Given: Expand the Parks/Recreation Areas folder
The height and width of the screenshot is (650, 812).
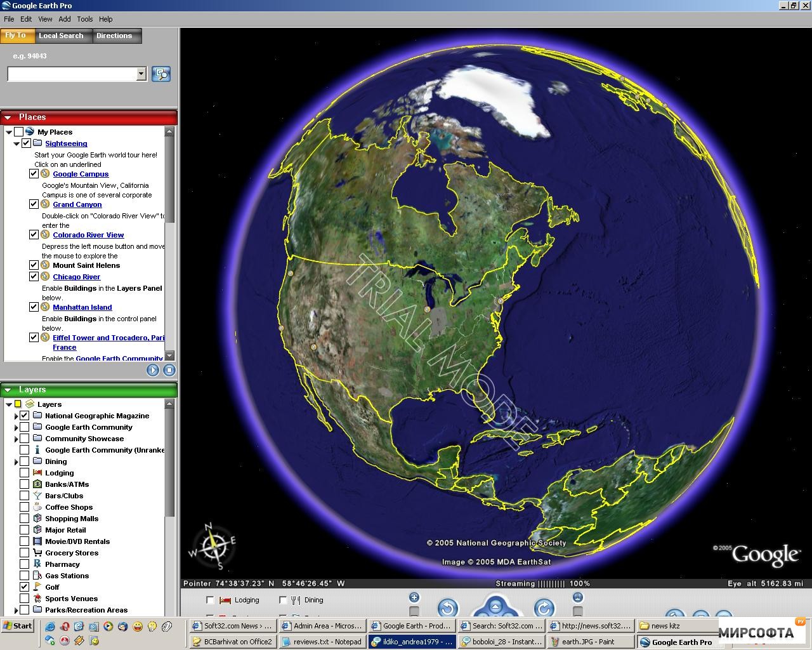Looking at the screenshot, I should (x=16, y=610).
